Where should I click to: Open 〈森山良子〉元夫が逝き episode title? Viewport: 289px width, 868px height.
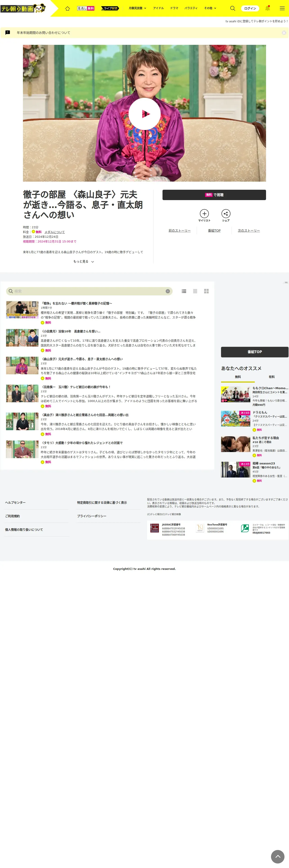pyautogui.click(x=82, y=359)
